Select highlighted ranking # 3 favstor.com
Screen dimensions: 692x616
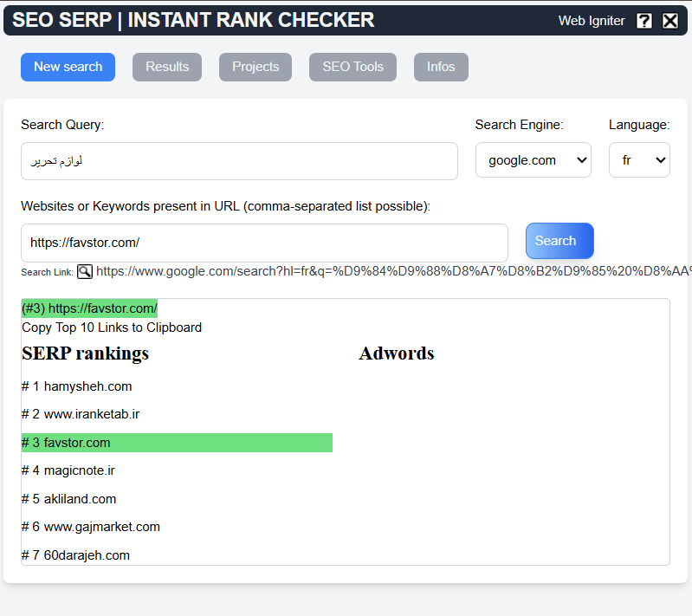[177, 443]
